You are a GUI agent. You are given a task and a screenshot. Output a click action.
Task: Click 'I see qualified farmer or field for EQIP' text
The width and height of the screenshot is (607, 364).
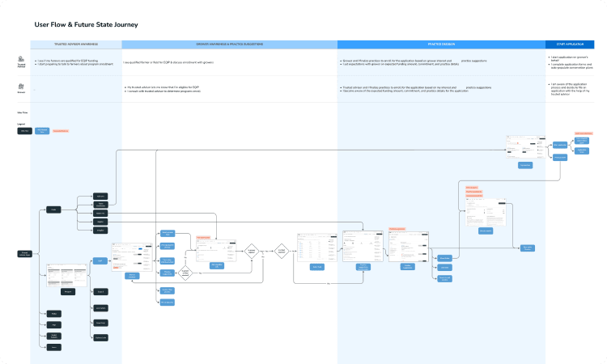pyautogui.click(x=168, y=62)
